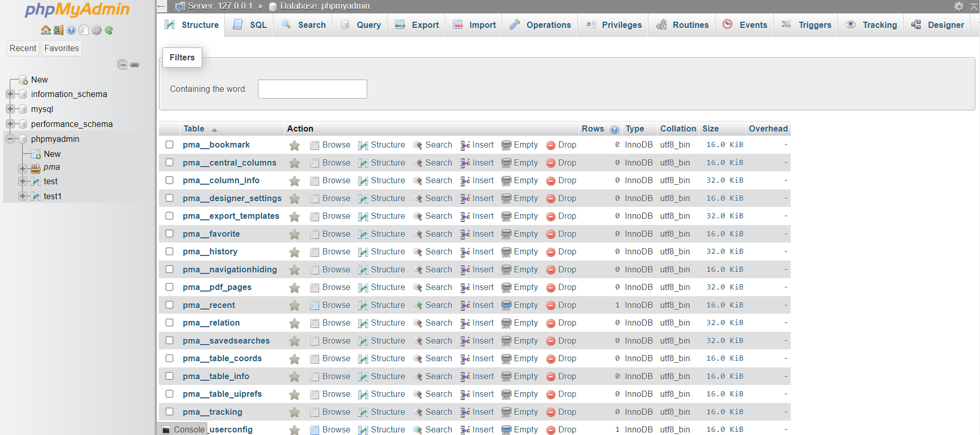Click the log out door icon

[58, 30]
